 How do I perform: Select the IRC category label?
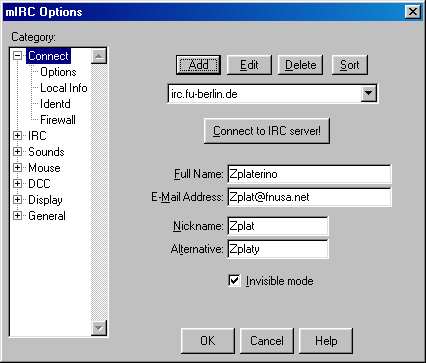[37, 136]
